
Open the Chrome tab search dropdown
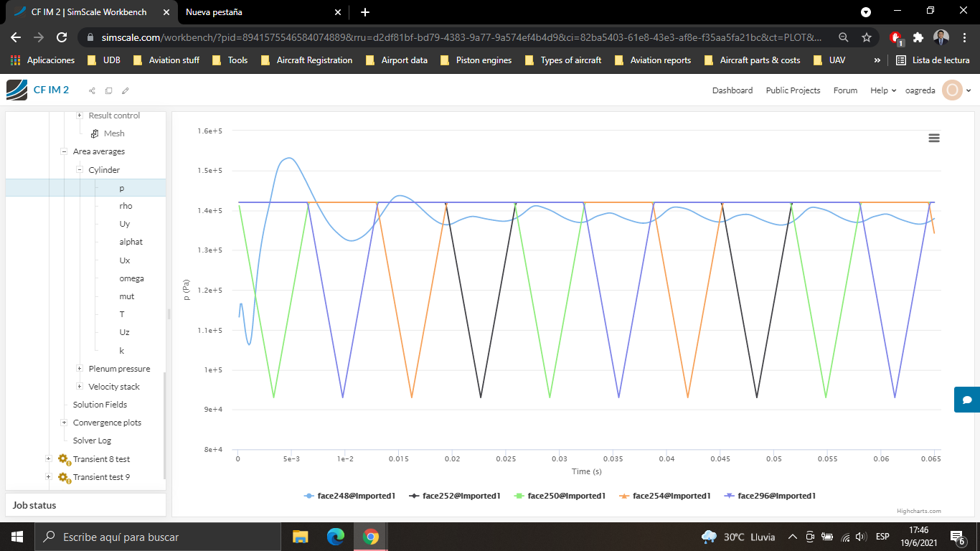(866, 12)
